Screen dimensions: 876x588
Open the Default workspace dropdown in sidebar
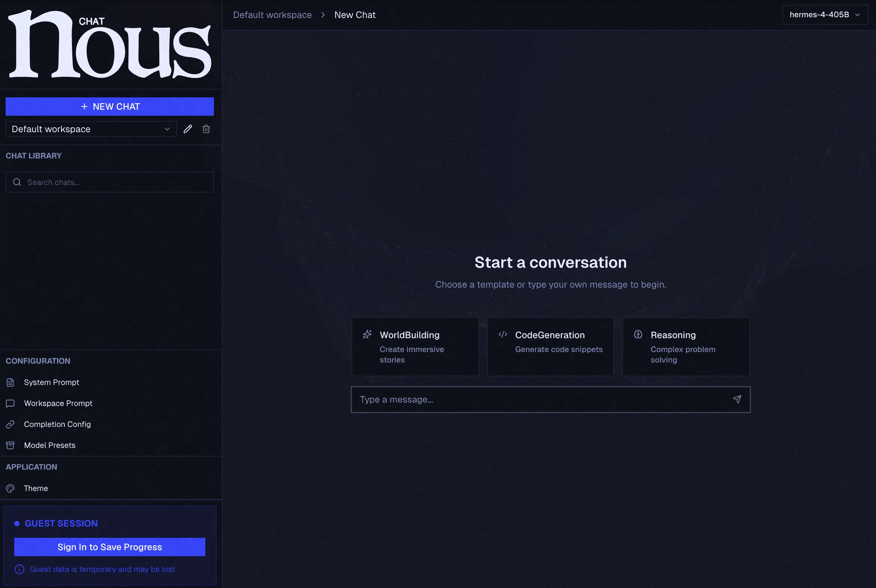pyautogui.click(x=91, y=129)
